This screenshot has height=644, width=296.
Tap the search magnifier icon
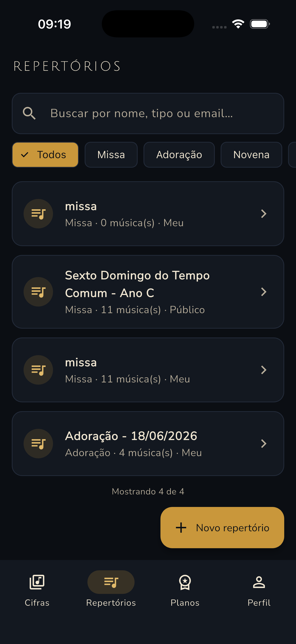click(29, 113)
